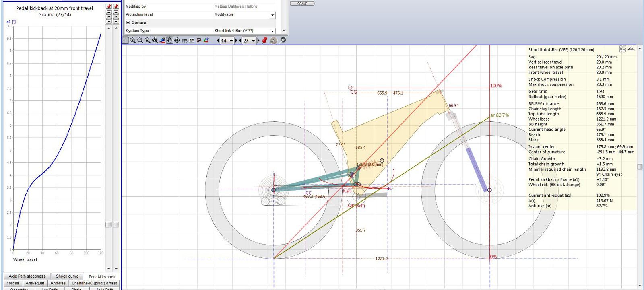Click the dark round arrow icon in toolbar
The height and width of the screenshot is (290, 644).
[283, 40]
